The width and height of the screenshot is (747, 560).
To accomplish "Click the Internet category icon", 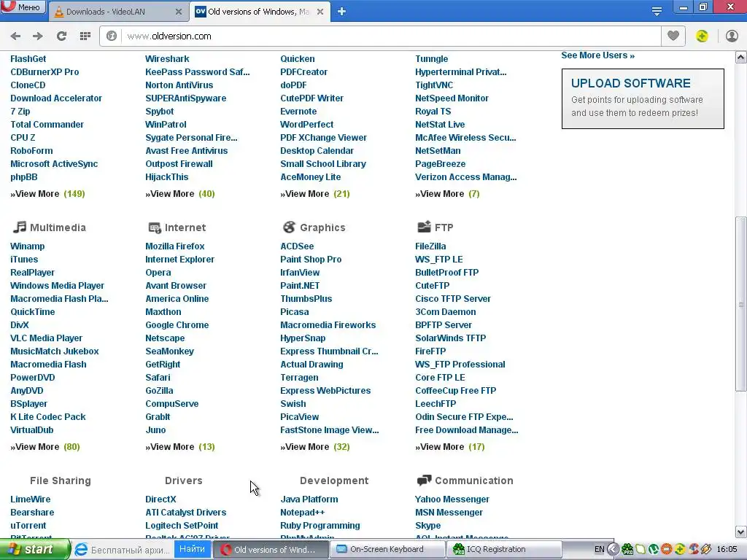I will (x=155, y=227).
